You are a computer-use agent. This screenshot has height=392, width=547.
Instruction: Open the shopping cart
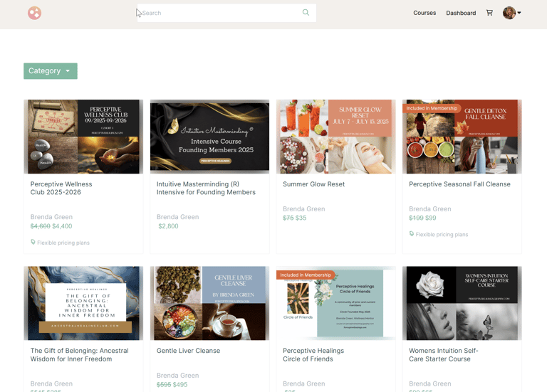point(489,13)
